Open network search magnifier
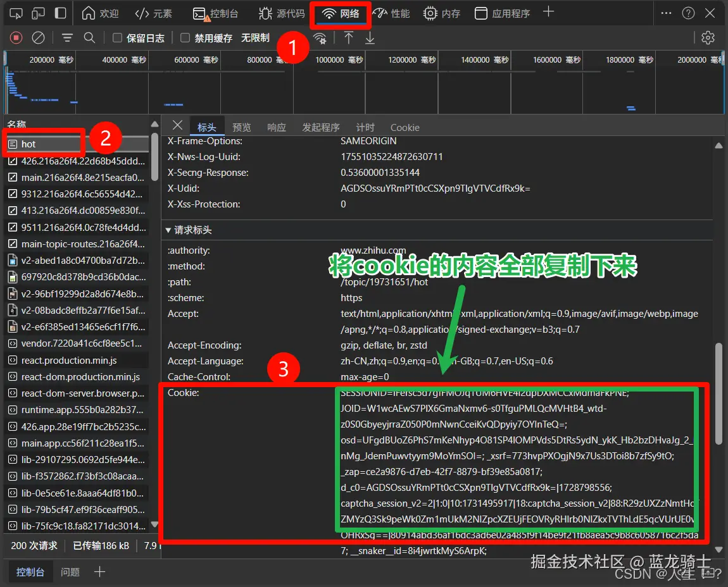The width and height of the screenshot is (728, 587). tap(89, 37)
